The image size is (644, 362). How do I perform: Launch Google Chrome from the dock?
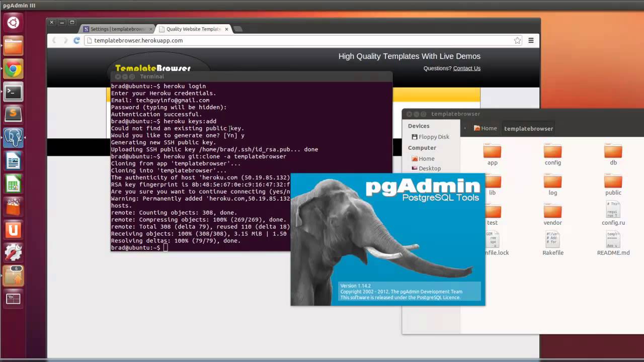coord(13,69)
